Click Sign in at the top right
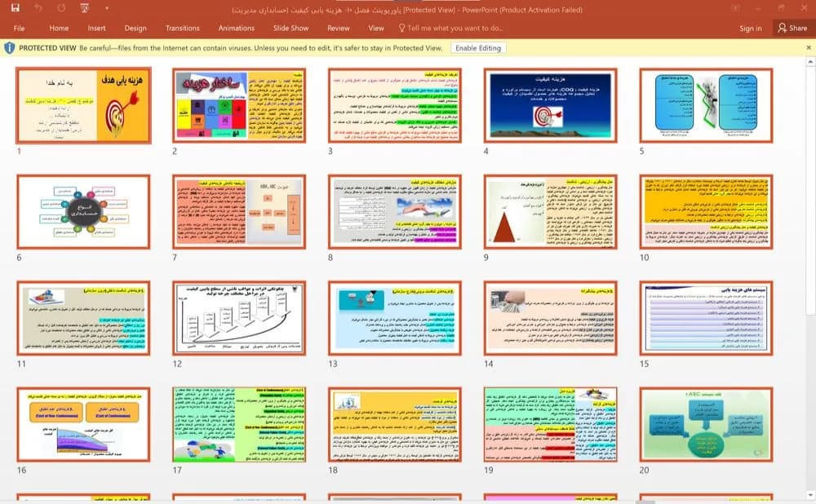 [751, 28]
